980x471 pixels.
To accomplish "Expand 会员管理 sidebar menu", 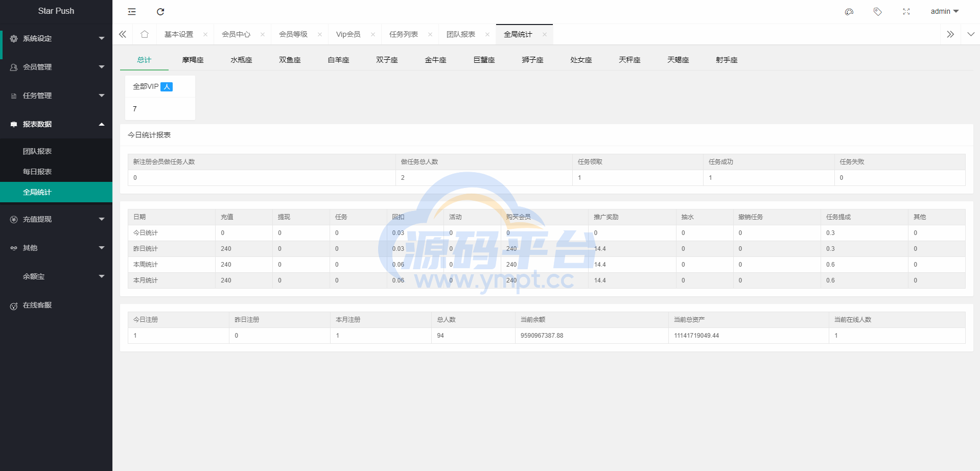I will point(56,67).
